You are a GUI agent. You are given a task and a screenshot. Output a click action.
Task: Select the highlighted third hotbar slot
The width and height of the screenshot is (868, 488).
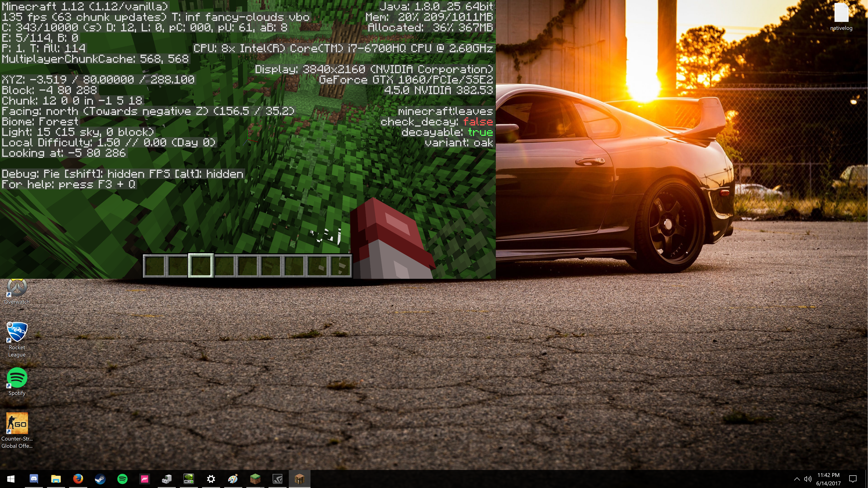tap(201, 265)
